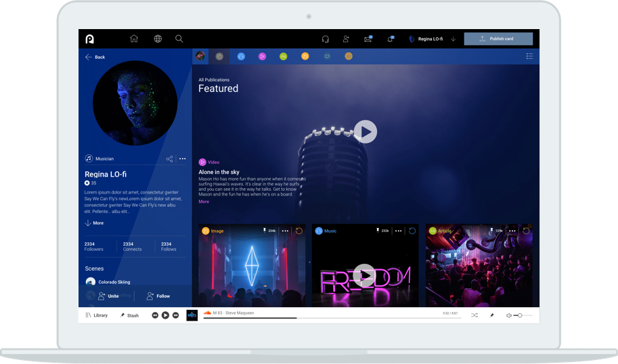Play the current track in player bar
Image resolution: width=618 pixels, height=364 pixels.
[x=165, y=315]
